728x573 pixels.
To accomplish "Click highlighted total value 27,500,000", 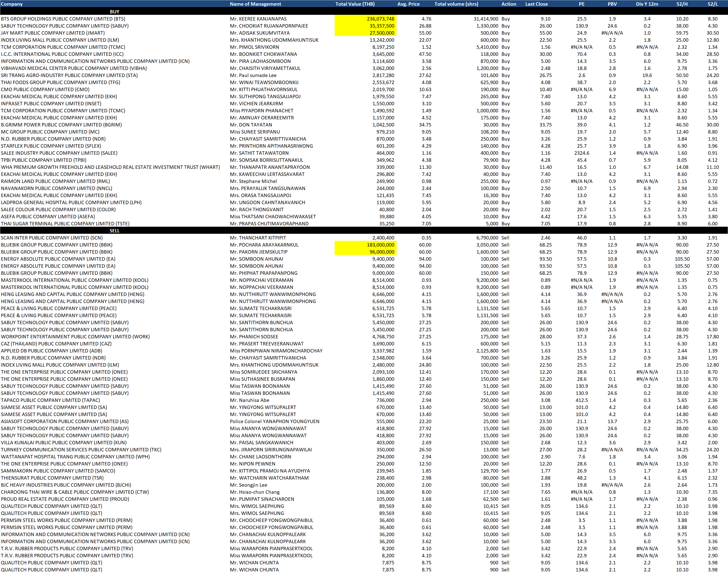I will tap(365, 33).
